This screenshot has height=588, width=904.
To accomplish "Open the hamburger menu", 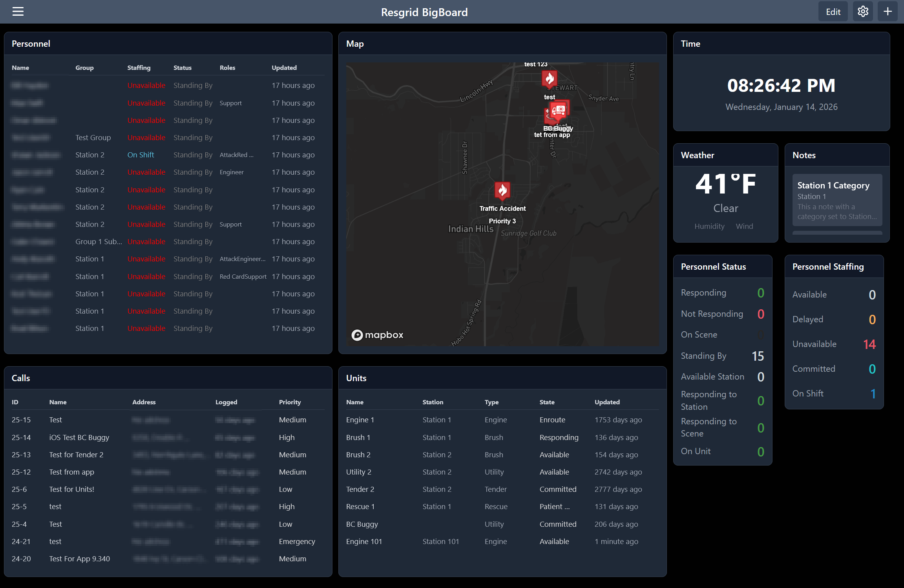I will (18, 12).
